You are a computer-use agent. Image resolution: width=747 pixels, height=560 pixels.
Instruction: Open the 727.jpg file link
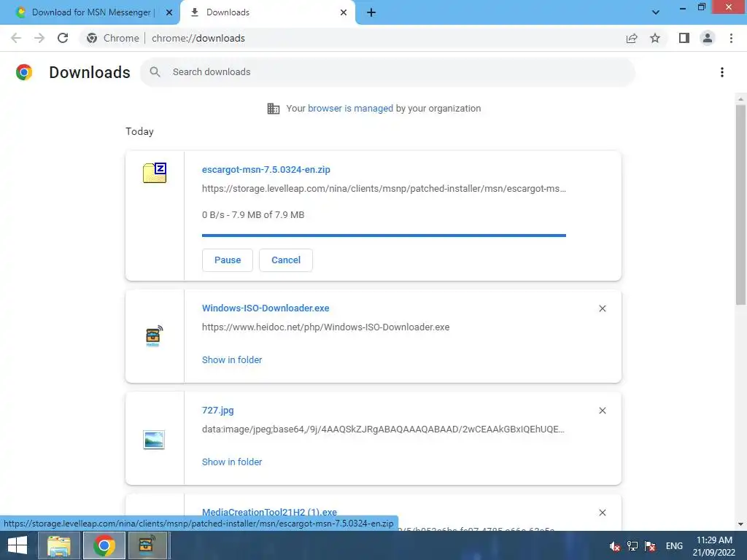(217, 411)
